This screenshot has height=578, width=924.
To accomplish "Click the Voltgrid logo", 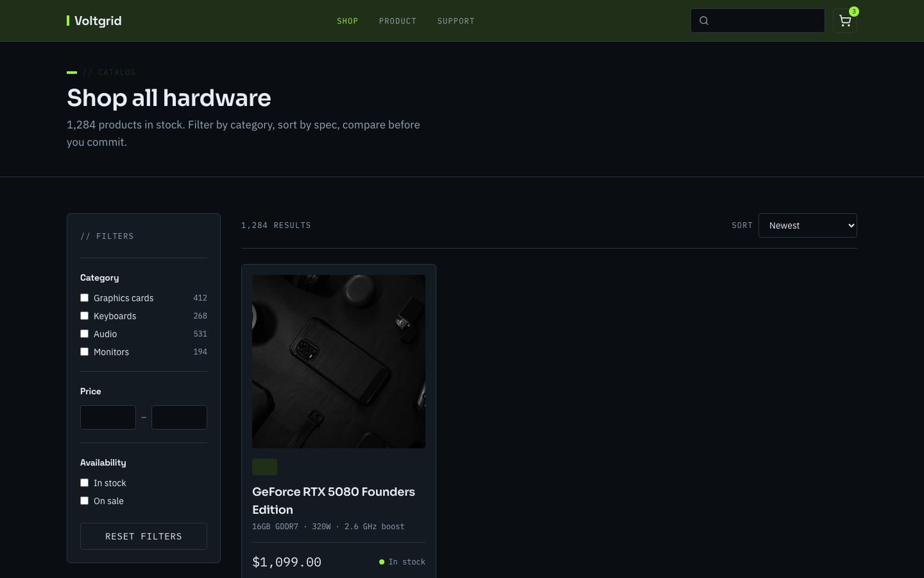I will click(94, 21).
